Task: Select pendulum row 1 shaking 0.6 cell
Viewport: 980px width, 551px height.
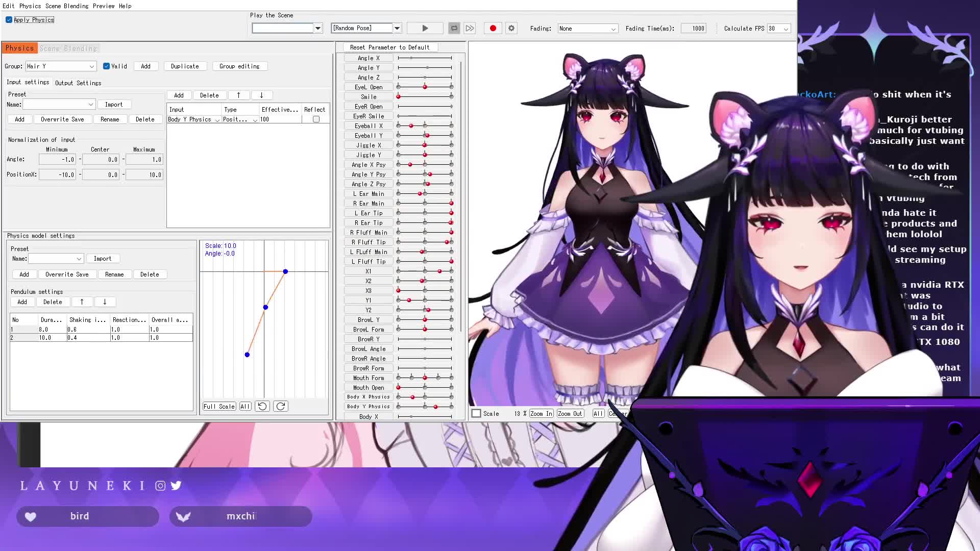Action: click(x=88, y=330)
